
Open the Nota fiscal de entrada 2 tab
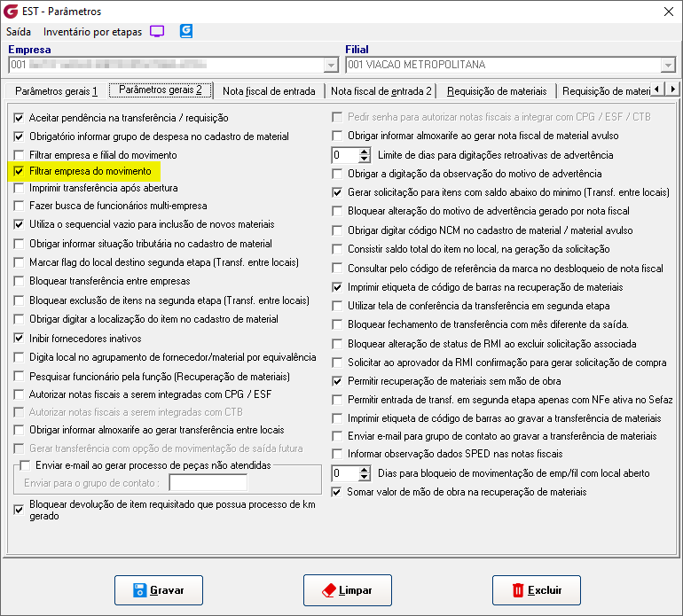(381, 91)
